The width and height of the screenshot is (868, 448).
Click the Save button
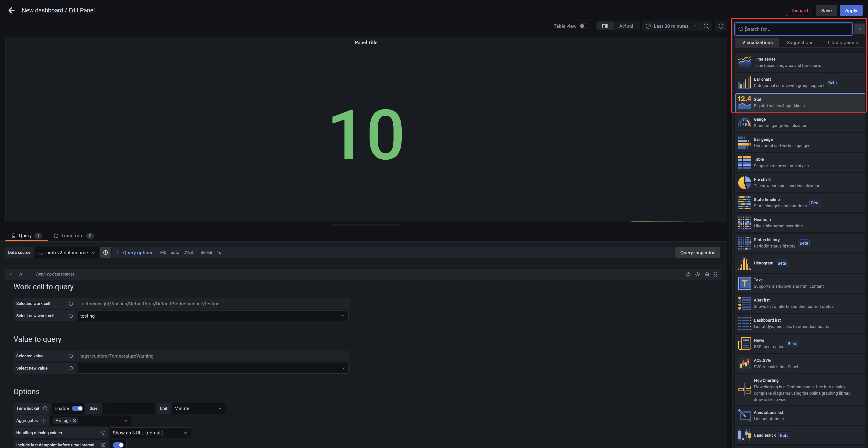pyautogui.click(x=826, y=10)
